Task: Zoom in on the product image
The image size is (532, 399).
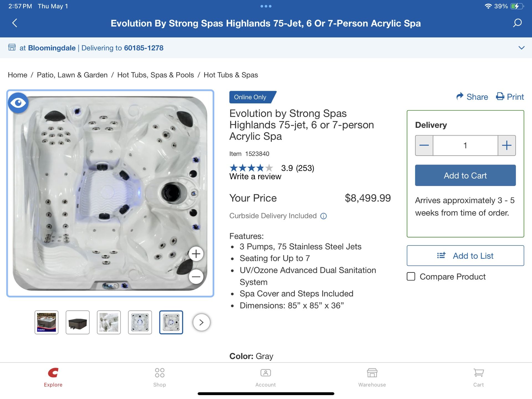Action: [x=196, y=254]
